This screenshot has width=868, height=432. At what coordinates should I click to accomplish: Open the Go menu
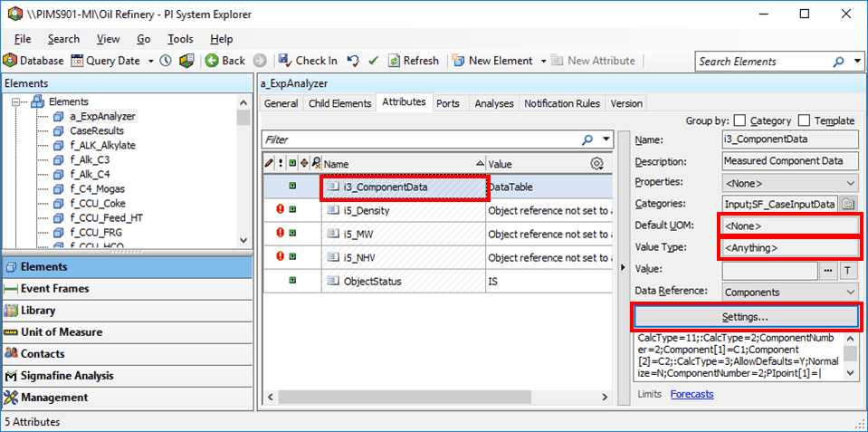click(x=143, y=39)
